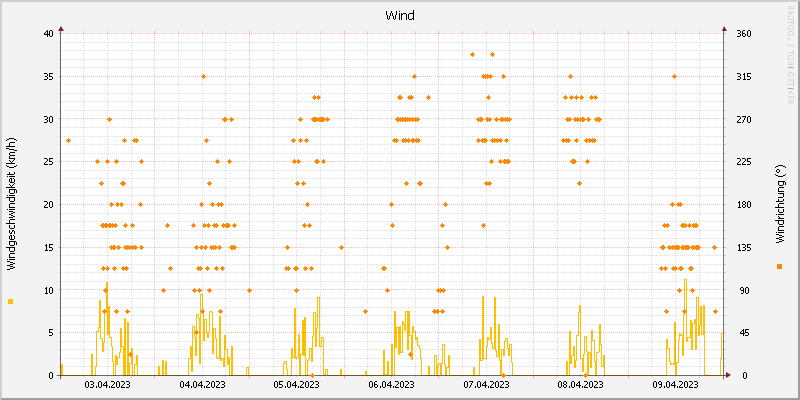This screenshot has height=400, width=800.
Task: Click the right axis value 180
Action: [744, 205]
